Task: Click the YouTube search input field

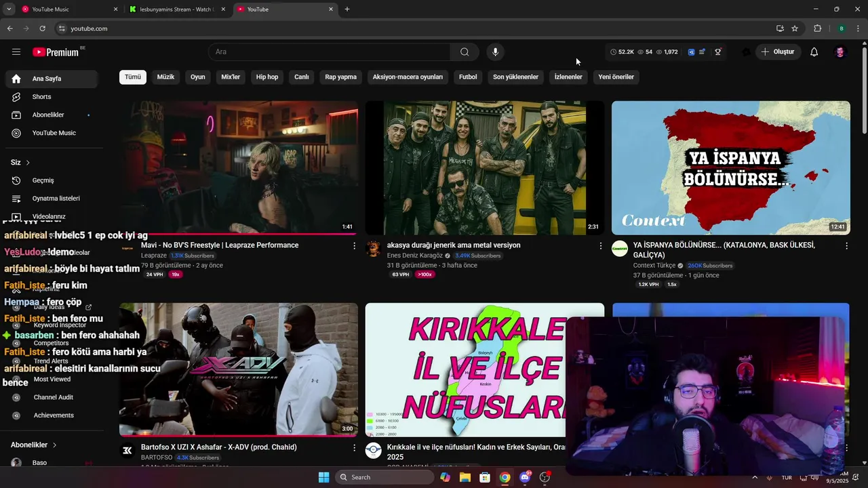Action: click(330, 52)
